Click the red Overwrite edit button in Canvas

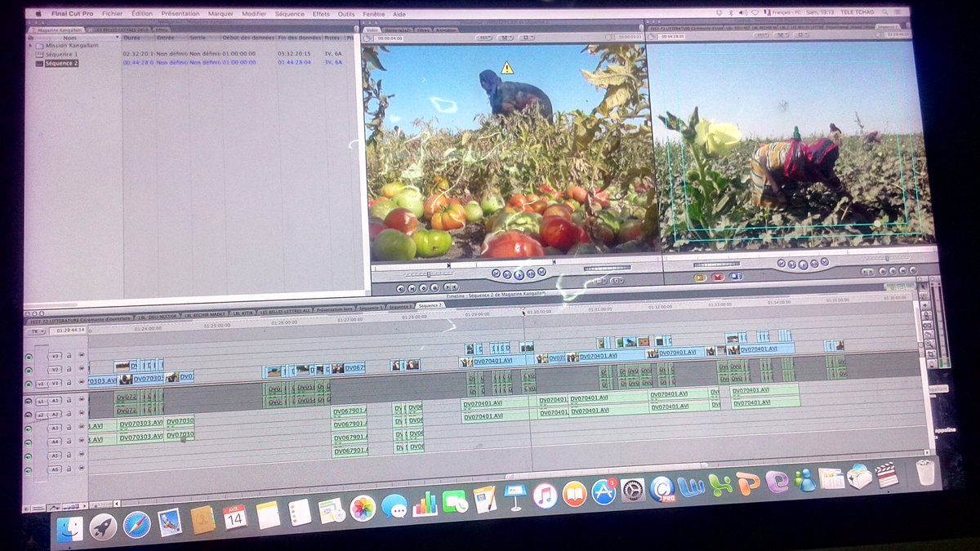(718, 277)
